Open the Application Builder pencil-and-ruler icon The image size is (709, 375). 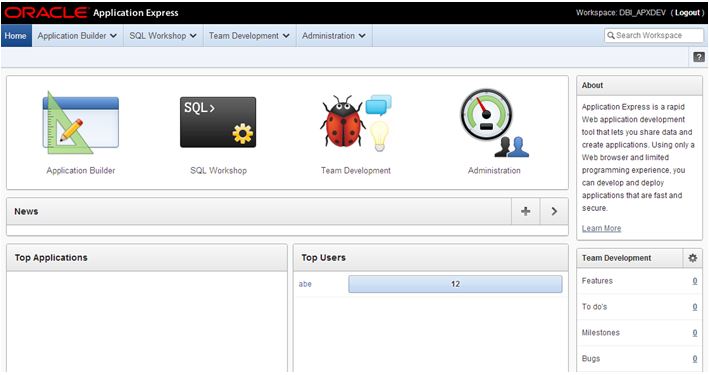pyautogui.click(x=80, y=123)
